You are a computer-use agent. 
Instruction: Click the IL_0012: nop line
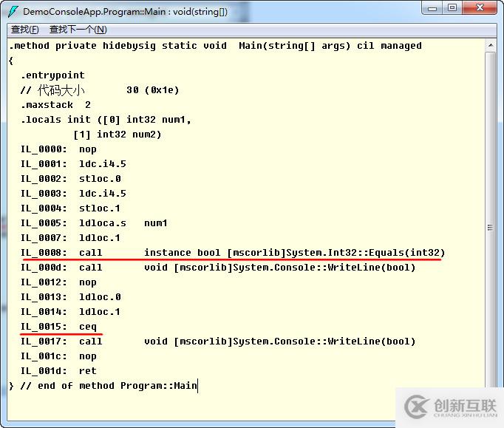tap(58, 282)
